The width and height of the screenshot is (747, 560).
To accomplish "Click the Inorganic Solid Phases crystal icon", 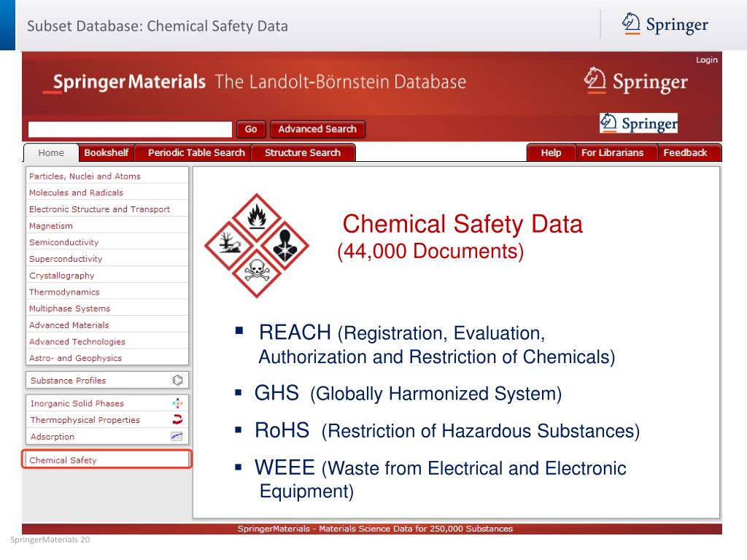I will (x=178, y=403).
